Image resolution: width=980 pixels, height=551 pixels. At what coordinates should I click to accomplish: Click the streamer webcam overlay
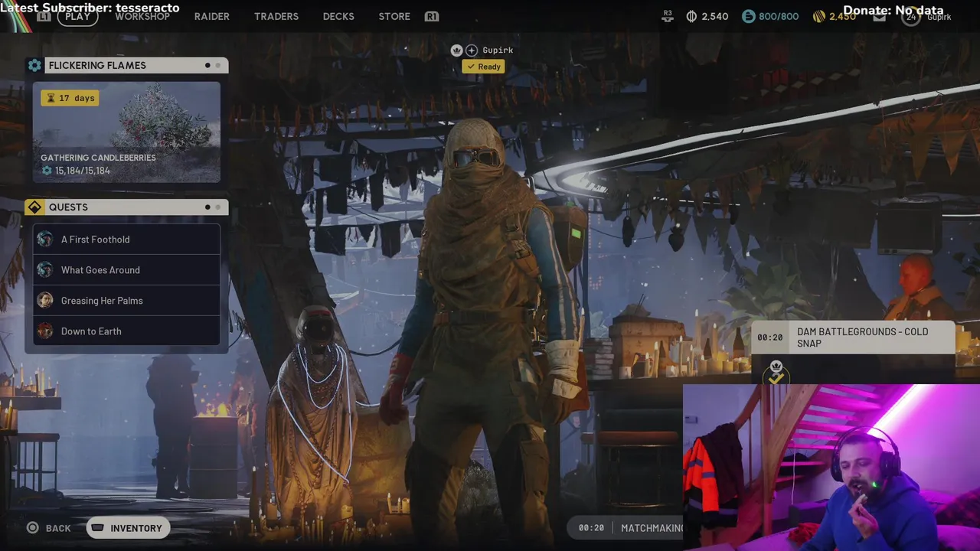831,468
